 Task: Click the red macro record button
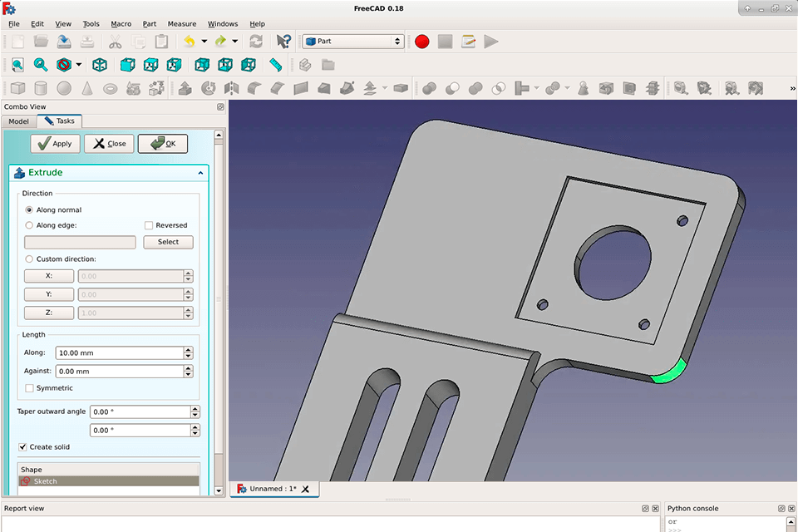point(422,41)
